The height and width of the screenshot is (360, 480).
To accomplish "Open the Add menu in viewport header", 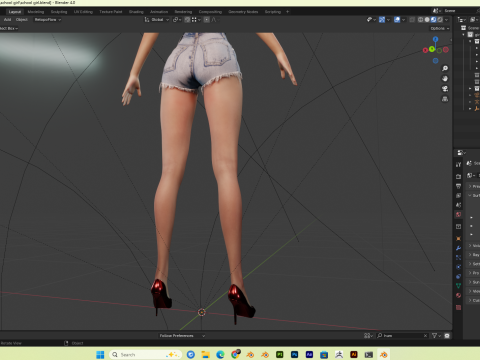I will [x=7, y=20].
